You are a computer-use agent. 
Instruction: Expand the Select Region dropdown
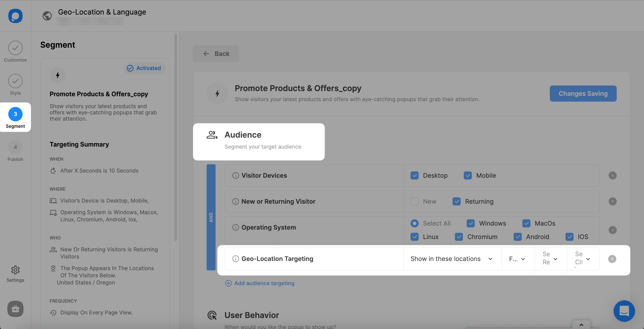coord(551,259)
